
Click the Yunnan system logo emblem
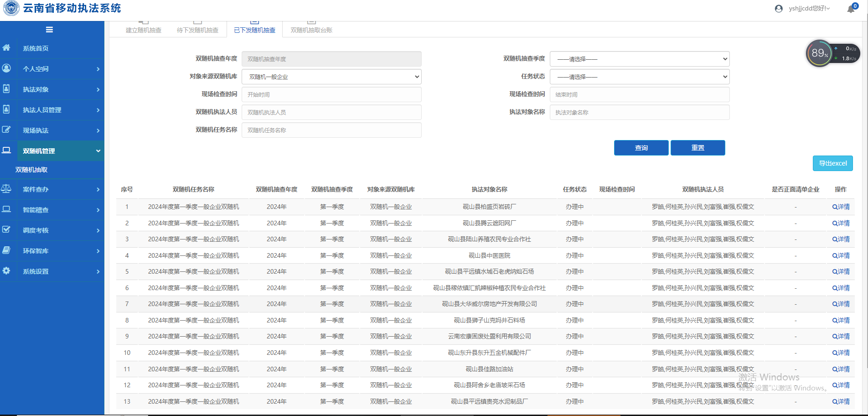click(11, 8)
